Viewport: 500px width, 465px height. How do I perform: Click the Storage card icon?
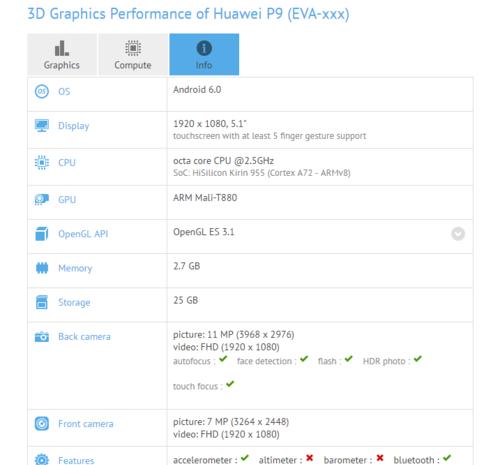(x=42, y=302)
